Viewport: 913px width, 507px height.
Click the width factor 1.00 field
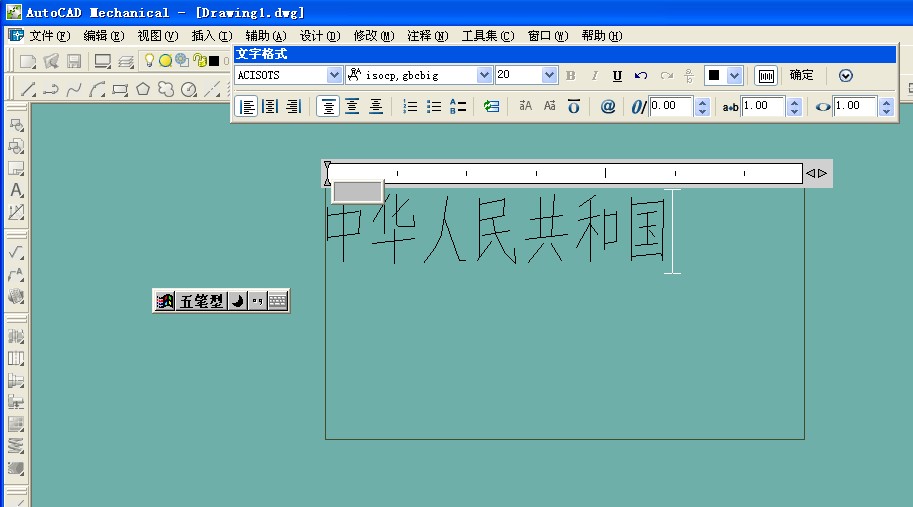click(854, 106)
